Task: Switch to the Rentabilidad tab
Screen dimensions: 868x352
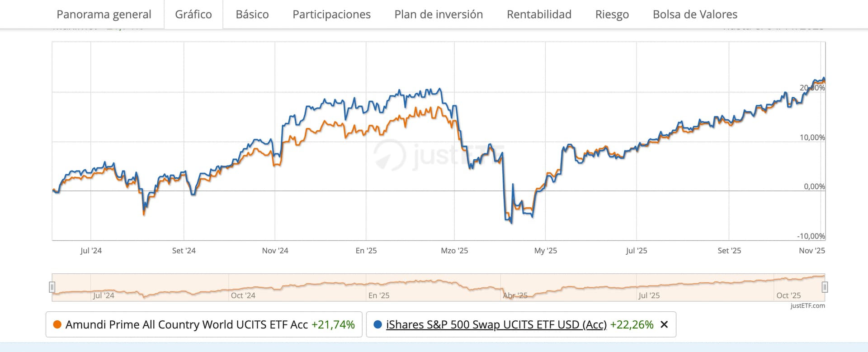Action: (539, 14)
